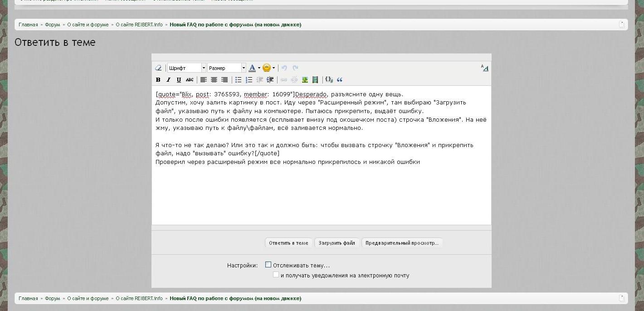Open "О сайте REIBERT.info" in the bottom breadcrumb
644x311 pixels.
coord(139,298)
